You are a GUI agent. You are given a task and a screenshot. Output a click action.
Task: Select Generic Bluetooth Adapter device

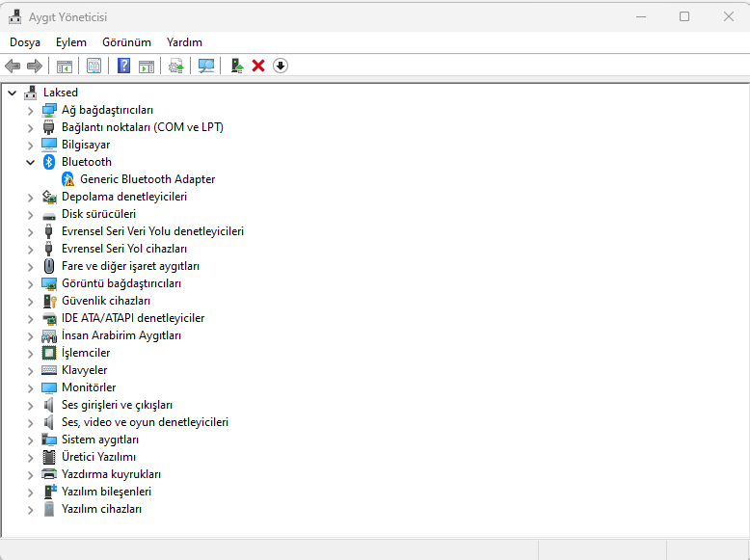click(147, 179)
